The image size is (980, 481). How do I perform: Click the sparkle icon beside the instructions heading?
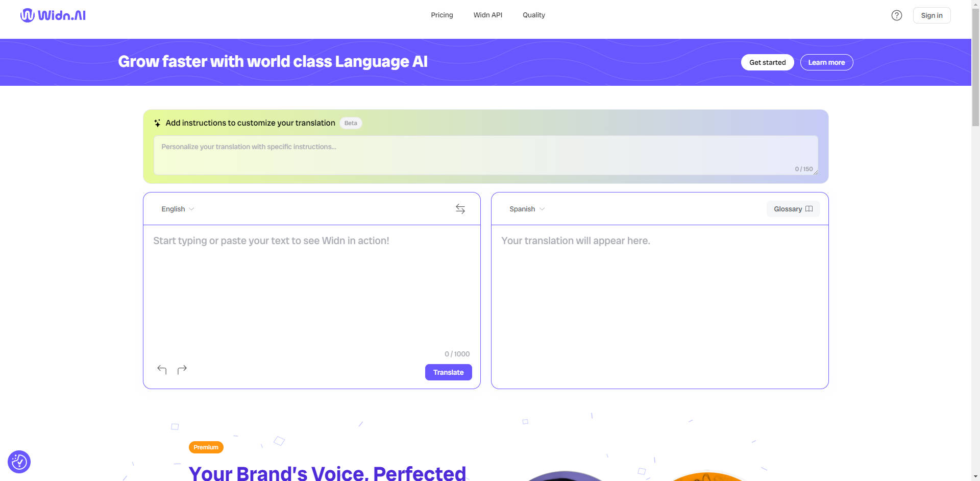(x=157, y=123)
